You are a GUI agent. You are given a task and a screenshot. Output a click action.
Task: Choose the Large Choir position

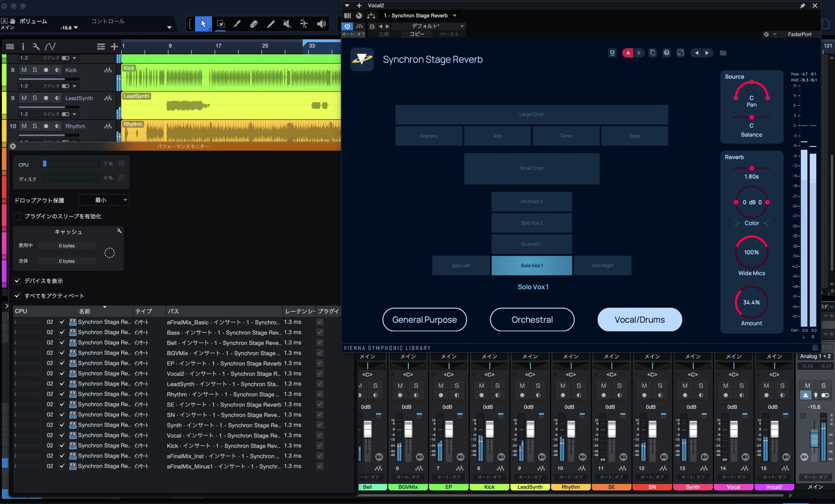[x=532, y=115]
